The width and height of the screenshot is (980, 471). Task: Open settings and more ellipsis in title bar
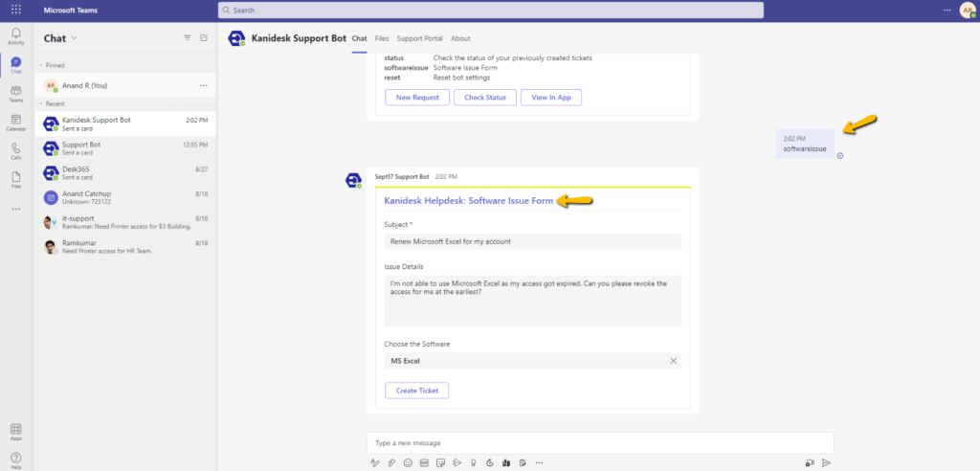947,10
